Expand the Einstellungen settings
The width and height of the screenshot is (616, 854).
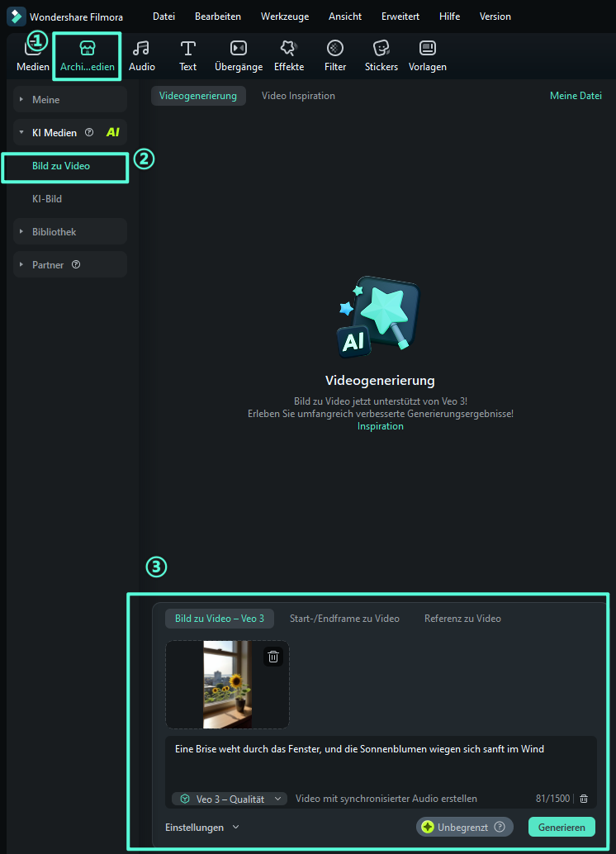(x=202, y=828)
